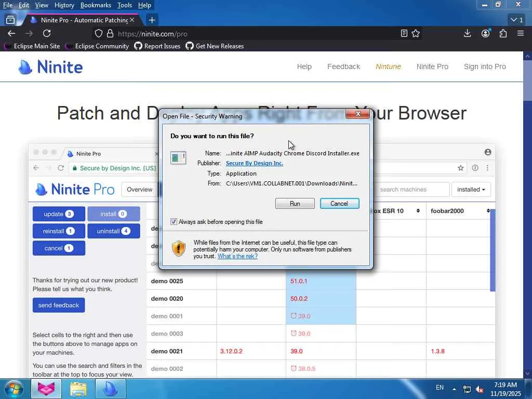Toggle Always ask before opening this file

pos(174,221)
